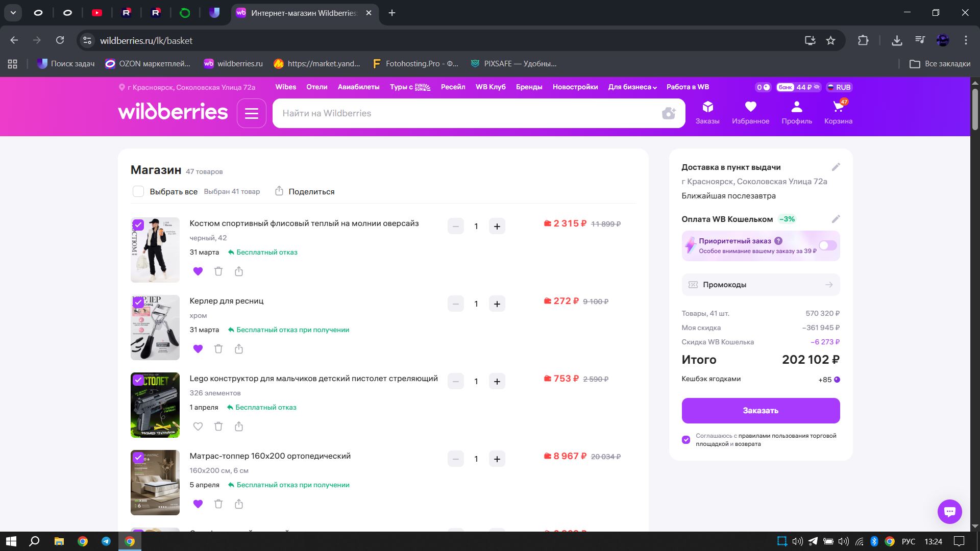Toggle the Выбрать все checkbox
The image size is (980, 551).
click(x=138, y=191)
